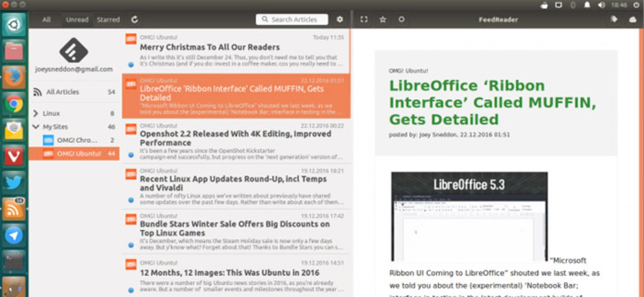
Task: Launch Vivaldi browser from the dock
Action: 13,156
